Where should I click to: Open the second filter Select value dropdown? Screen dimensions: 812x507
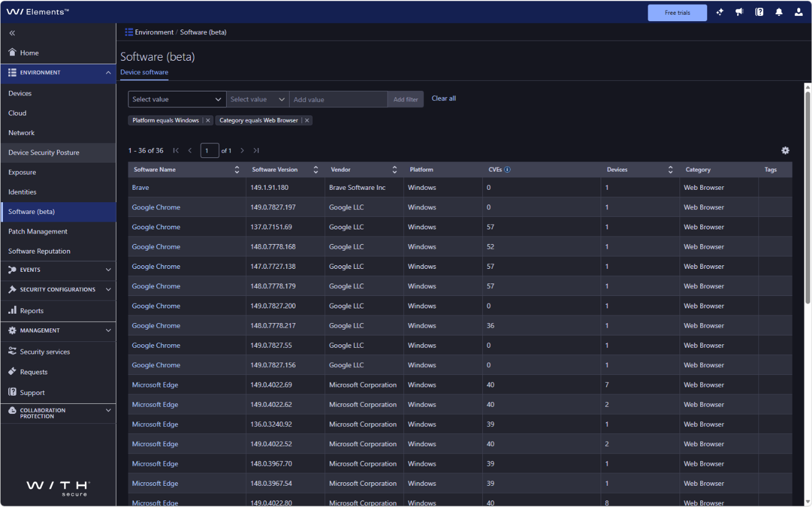(258, 99)
